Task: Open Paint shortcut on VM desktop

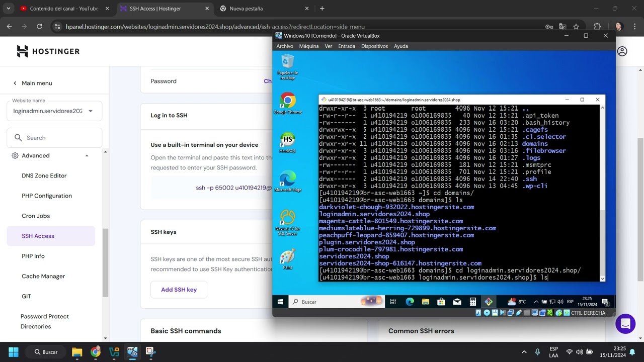Action: point(288,259)
